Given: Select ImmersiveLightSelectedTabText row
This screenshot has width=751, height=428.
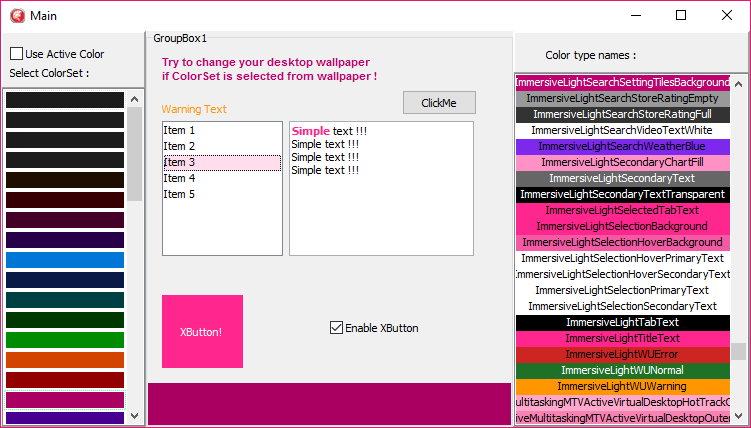Looking at the screenshot, I should click(x=623, y=210).
